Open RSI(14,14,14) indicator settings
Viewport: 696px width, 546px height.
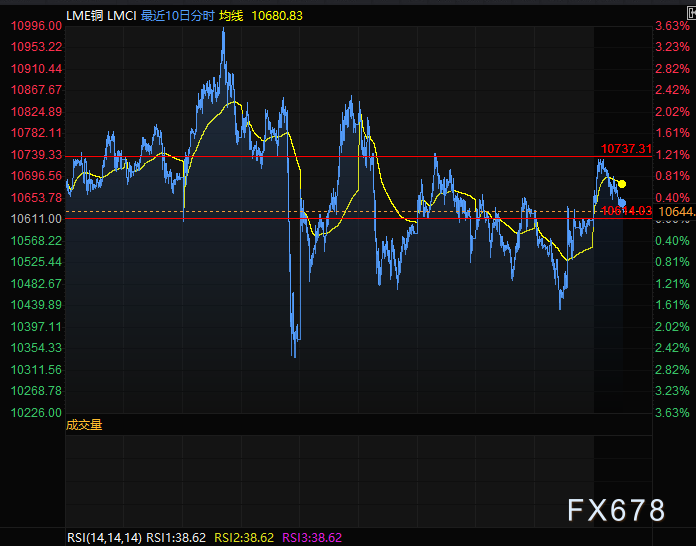(104, 537)
